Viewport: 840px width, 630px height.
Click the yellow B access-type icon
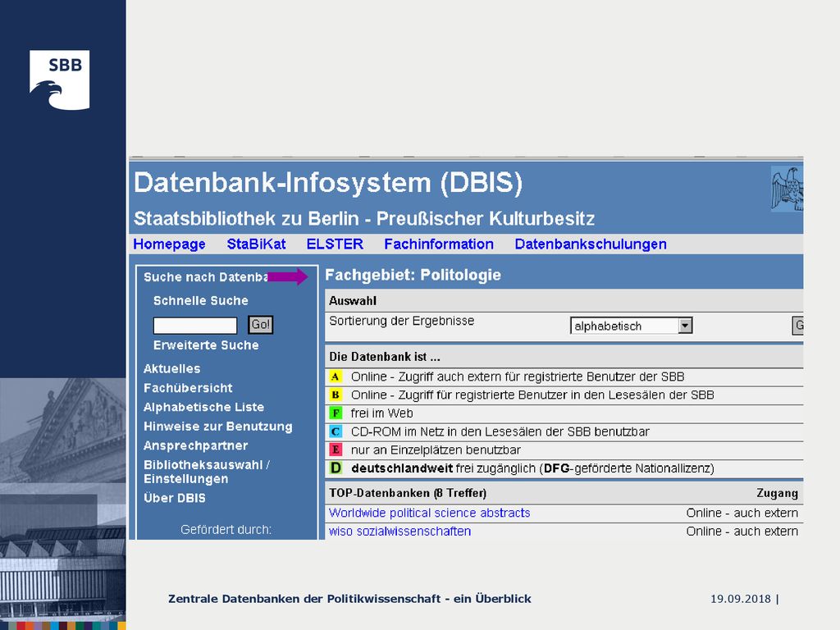[x=336, y=395]
